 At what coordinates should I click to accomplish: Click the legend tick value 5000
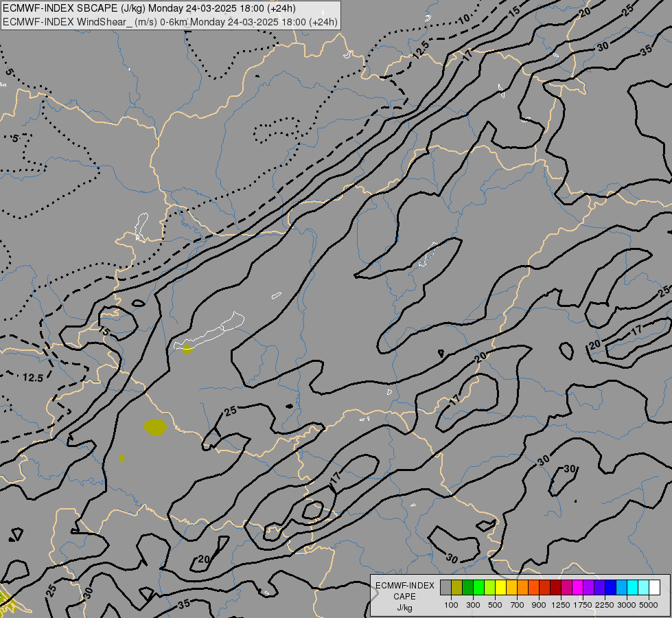pos(649,605)
